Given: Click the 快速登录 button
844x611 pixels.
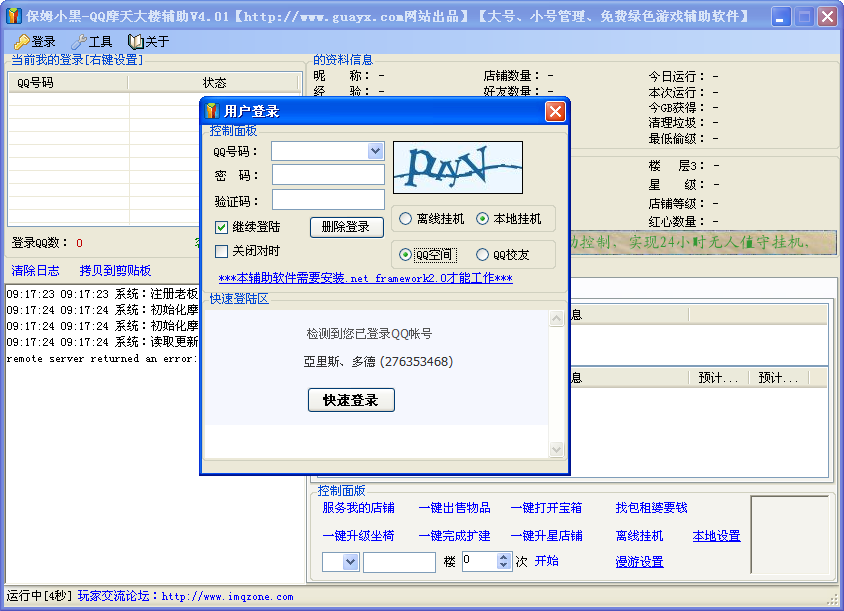Looking at the screenshot, I should pos(351,400).
